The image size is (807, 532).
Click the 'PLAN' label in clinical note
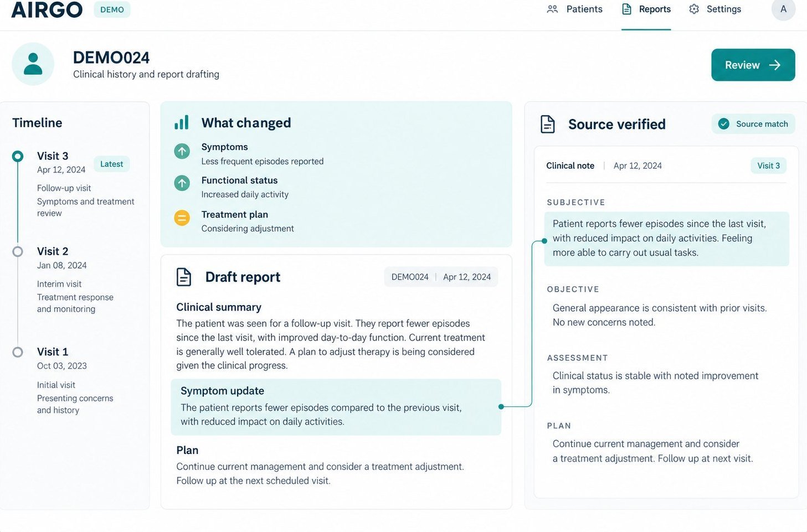[x=559, y=426]
